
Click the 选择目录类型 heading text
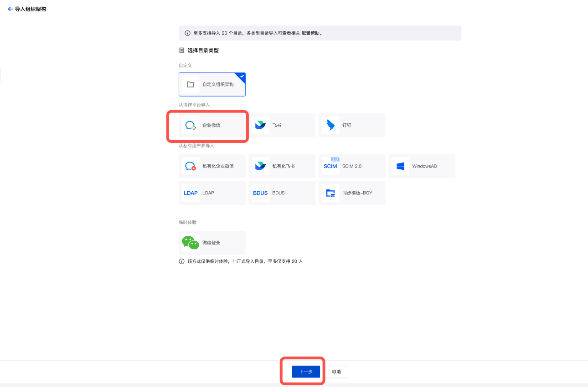203,51
